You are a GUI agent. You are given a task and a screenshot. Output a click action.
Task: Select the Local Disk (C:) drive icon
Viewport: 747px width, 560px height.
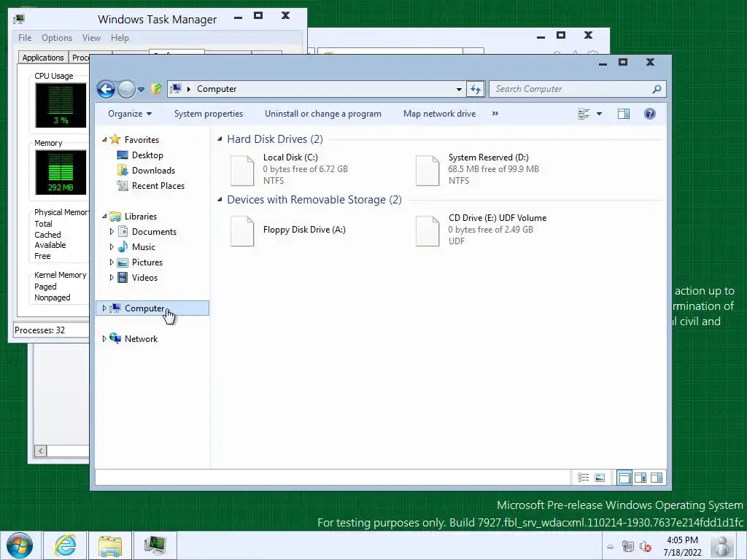point(242,170)
